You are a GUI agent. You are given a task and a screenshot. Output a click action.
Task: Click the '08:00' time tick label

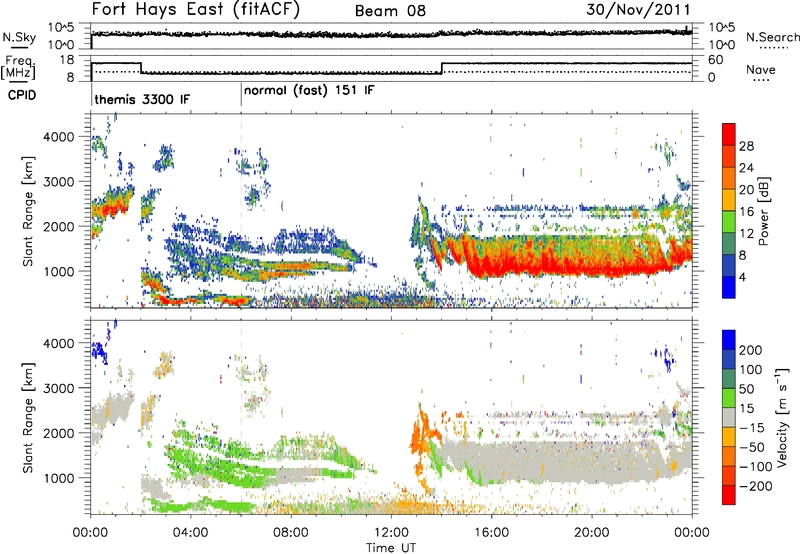pyautogui.click(x=291, y=533)
